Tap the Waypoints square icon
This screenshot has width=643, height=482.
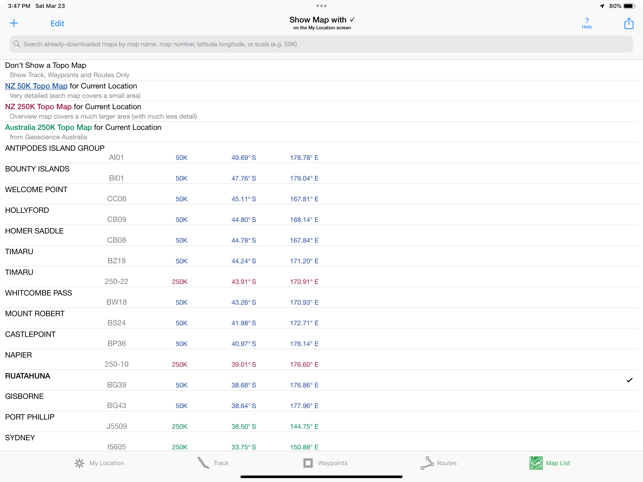click(308, 463)
